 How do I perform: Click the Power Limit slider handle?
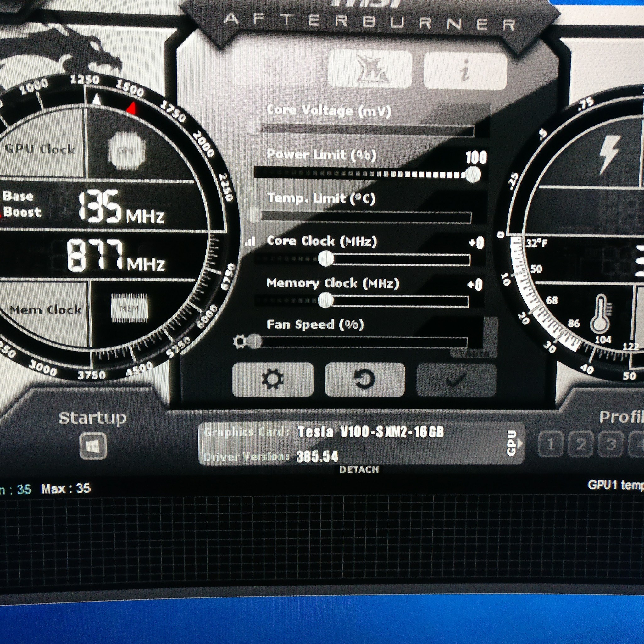coord(473,174)
